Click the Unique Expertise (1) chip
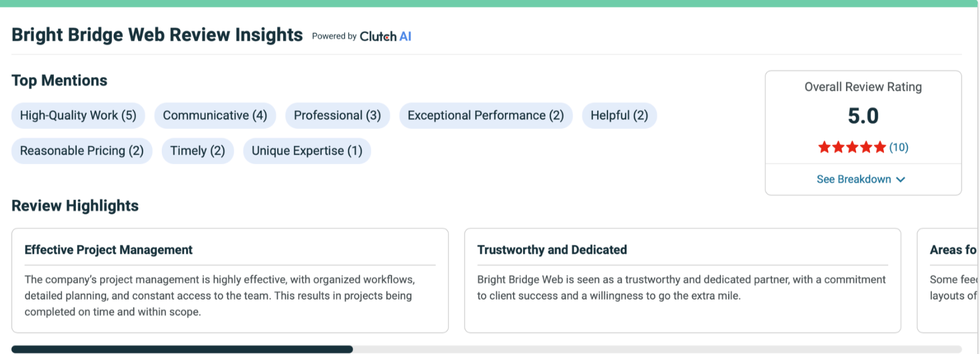The image size is (980, 354). pyautogui.click(x=307, y=151)
